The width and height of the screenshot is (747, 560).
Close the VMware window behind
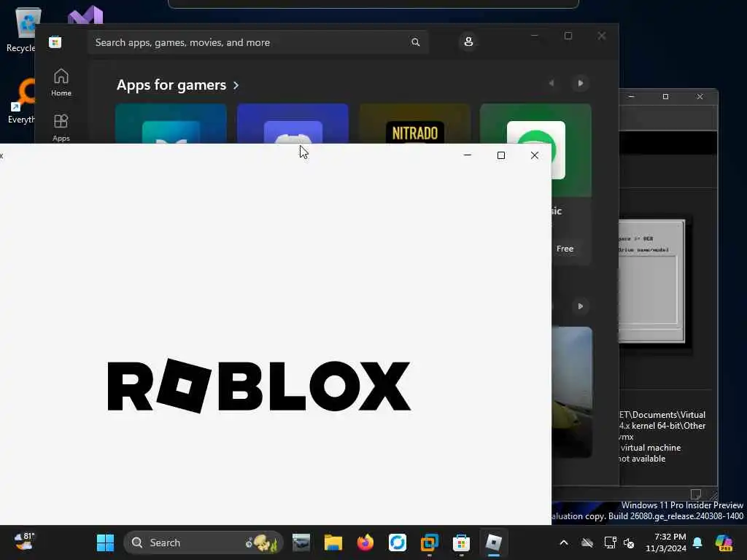click(700, 97)
